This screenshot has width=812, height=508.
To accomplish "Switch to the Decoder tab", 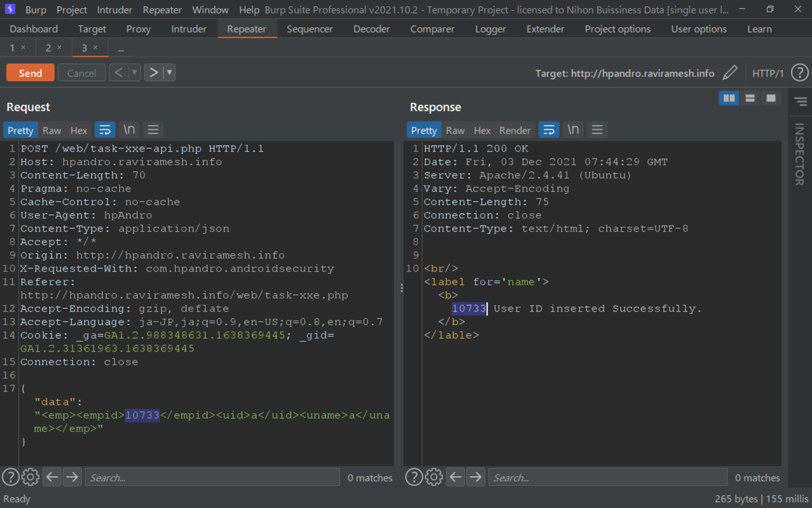I will (371, 29).
